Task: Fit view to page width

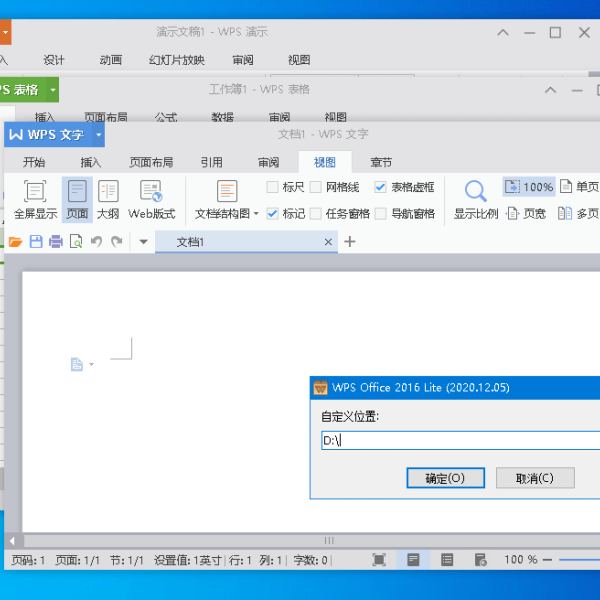Action: (x=525, y=214)
